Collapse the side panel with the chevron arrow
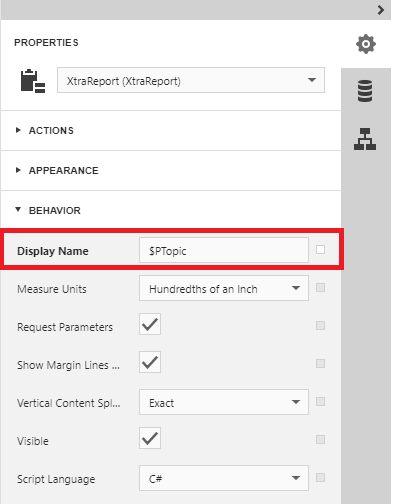 pyautogui.click(x=381, y=10)
